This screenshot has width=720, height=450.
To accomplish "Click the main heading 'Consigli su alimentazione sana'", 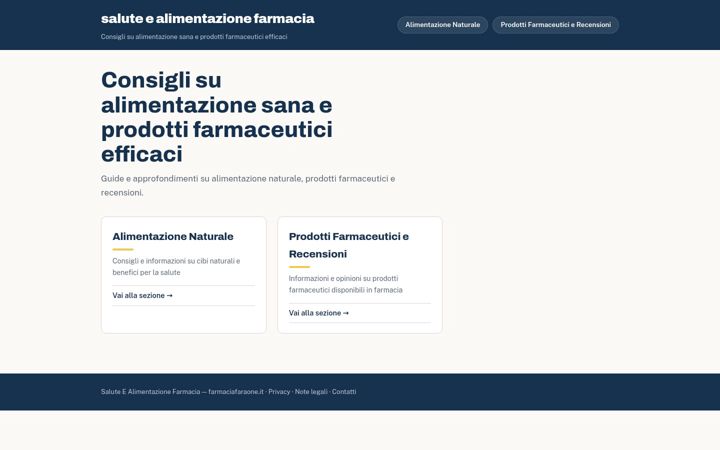I will coord(217,117).
